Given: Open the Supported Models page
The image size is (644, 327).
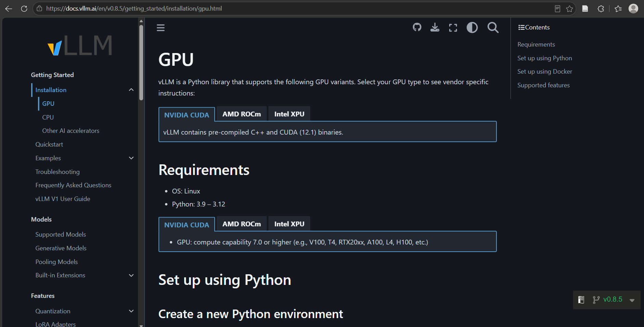Looking at the screenshot, I should point(61,235).
